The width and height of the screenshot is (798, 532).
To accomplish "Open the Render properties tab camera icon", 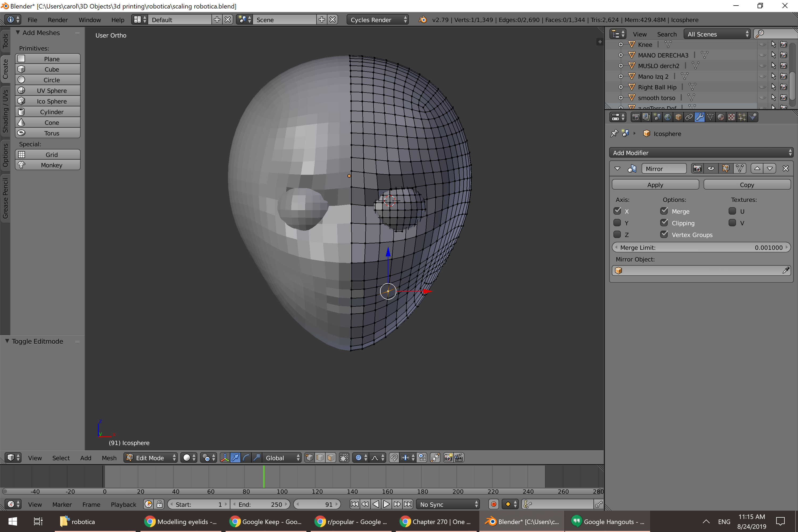I will pyautogui.click(x=636, y=117).
